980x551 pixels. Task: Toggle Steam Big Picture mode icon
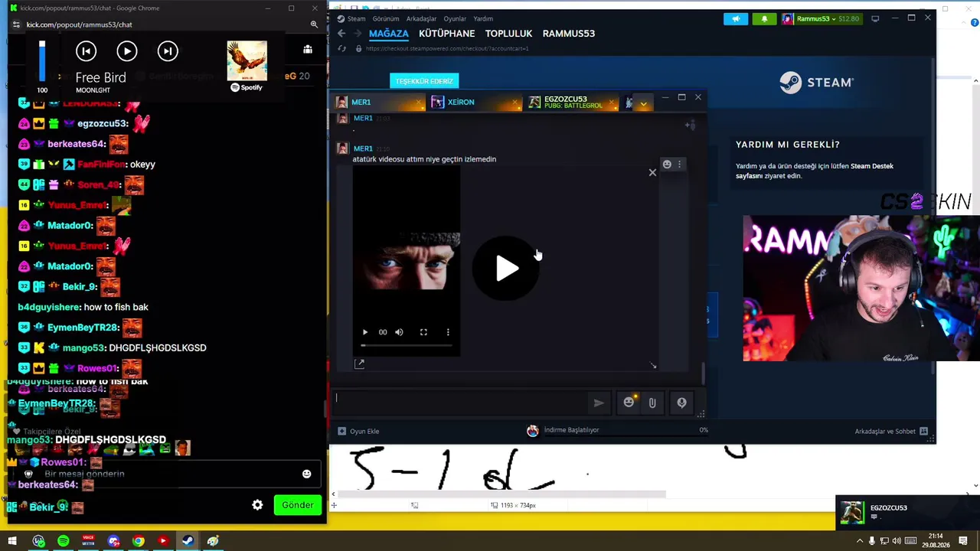click(x=875, y=18)
